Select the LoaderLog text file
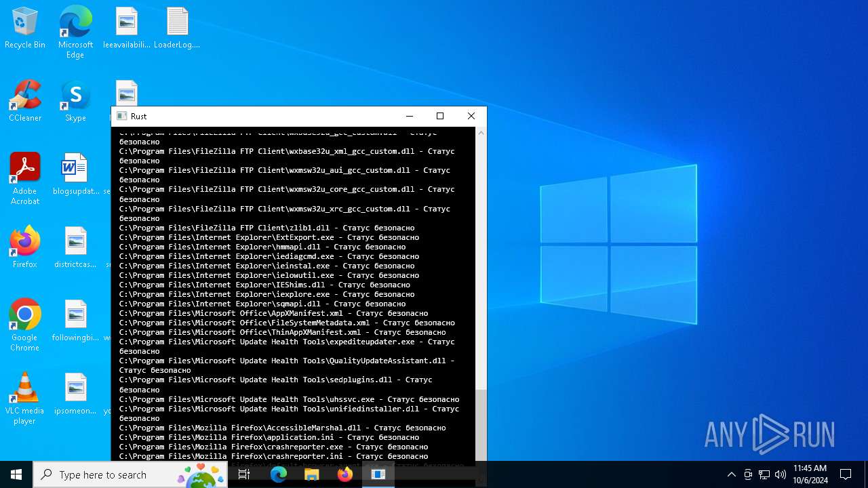This screenshot has height=488, width=868. click(x=177, y=28)
